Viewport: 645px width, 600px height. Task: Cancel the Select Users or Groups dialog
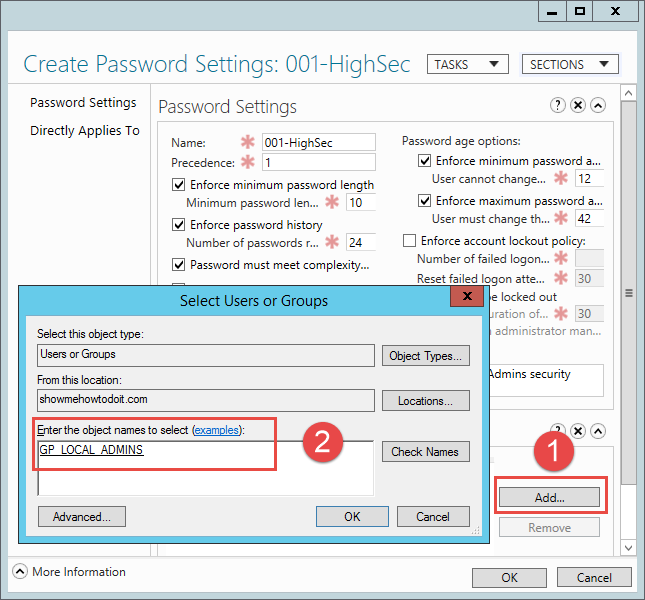433,517
